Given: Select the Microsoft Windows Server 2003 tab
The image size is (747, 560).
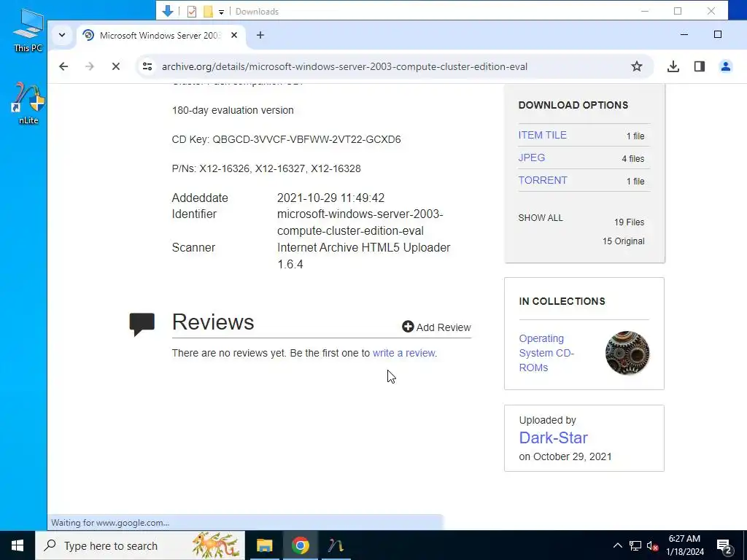Looking at the screenshot, I should [x=160, y=35].
